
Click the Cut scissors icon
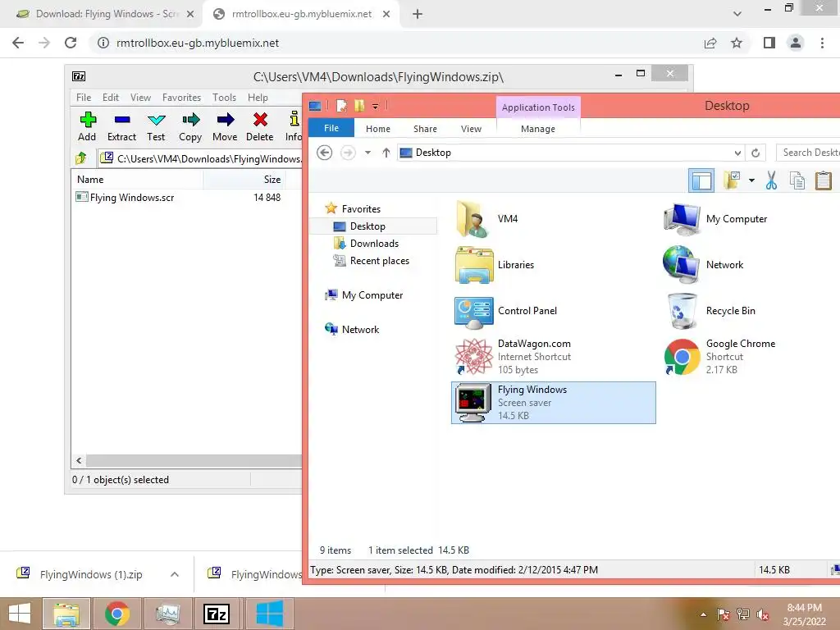point(771,180)
